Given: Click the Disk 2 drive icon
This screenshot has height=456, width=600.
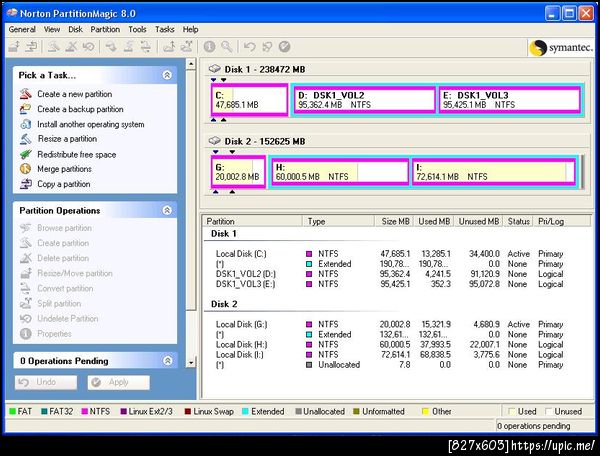Looking at the screenshot, I should point(215,141).
